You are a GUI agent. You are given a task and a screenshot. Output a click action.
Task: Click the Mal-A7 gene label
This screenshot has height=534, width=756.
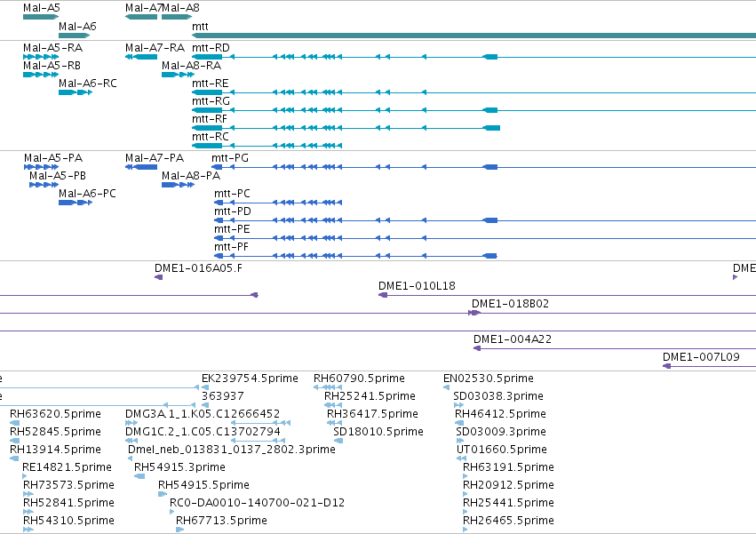point(143,8)
